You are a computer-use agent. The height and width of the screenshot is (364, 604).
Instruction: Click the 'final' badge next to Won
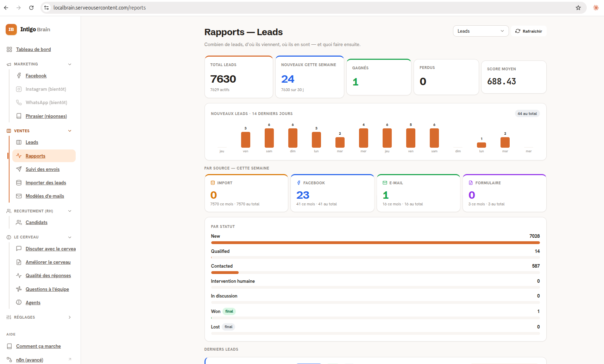pos(229,312)
